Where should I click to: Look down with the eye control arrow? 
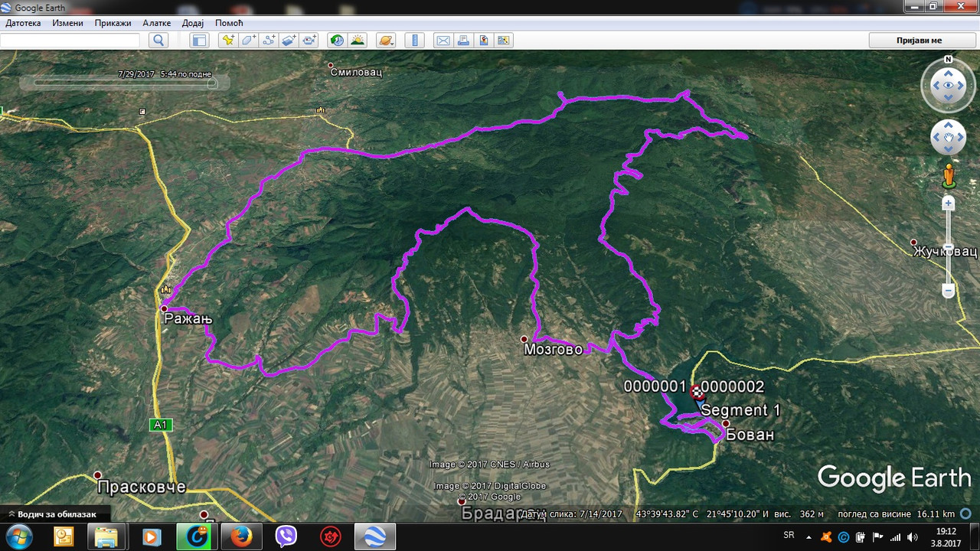[949, 99]
